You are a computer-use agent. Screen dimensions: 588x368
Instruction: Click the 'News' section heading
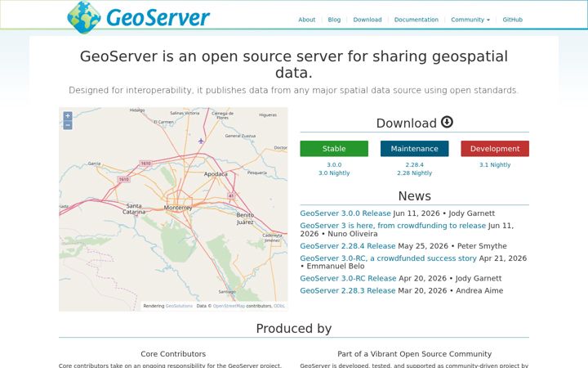pos(414,196)
